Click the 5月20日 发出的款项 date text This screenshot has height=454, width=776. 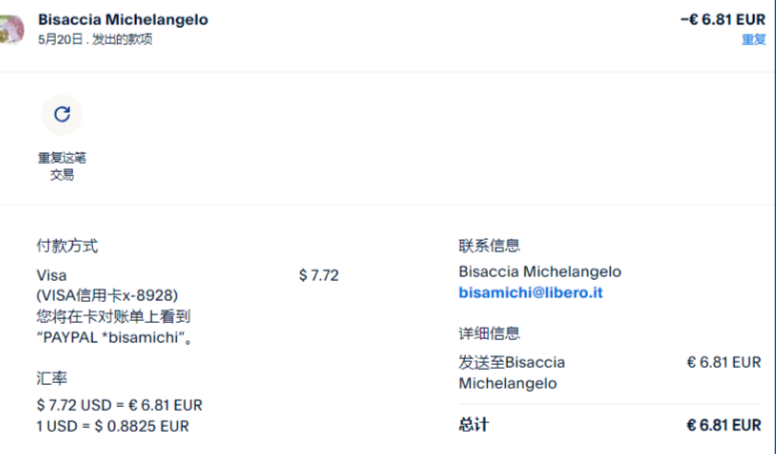pos(95,40)
